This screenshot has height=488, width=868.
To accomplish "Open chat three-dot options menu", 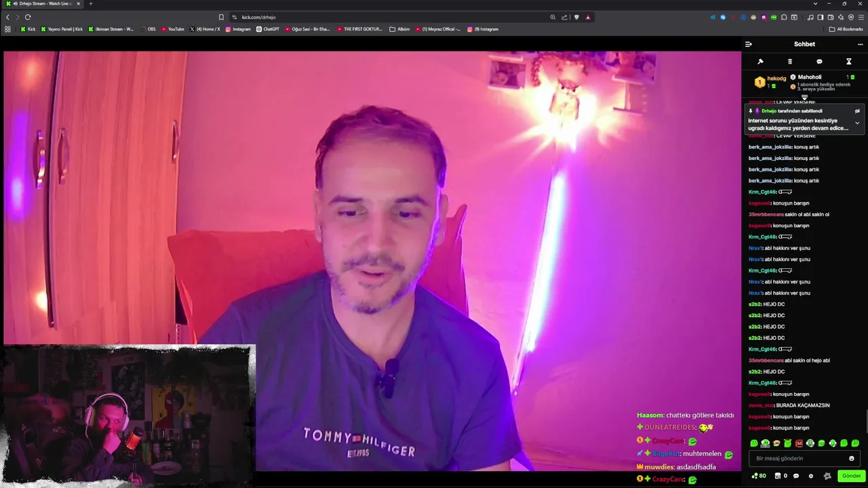I will point(861,44).
